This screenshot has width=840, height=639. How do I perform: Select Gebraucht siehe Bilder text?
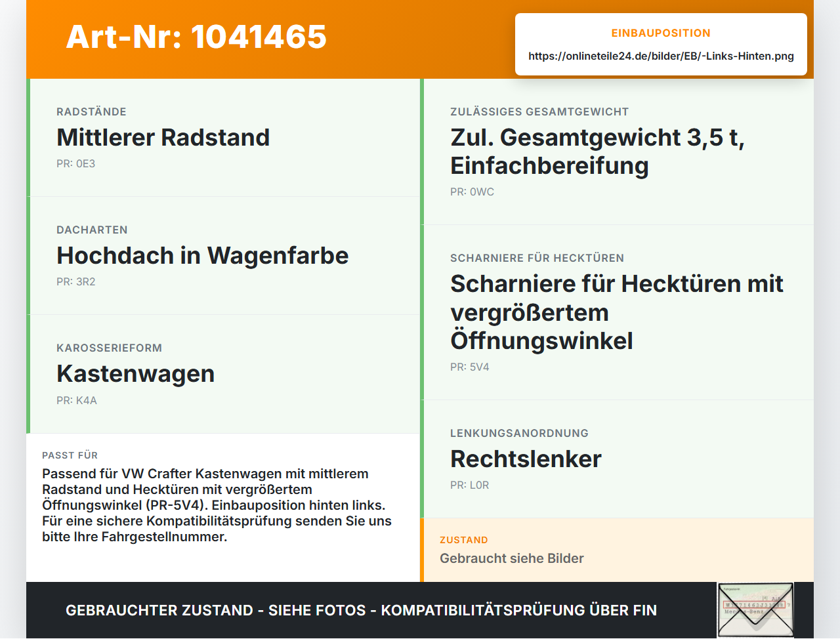[x=512, y=558]
